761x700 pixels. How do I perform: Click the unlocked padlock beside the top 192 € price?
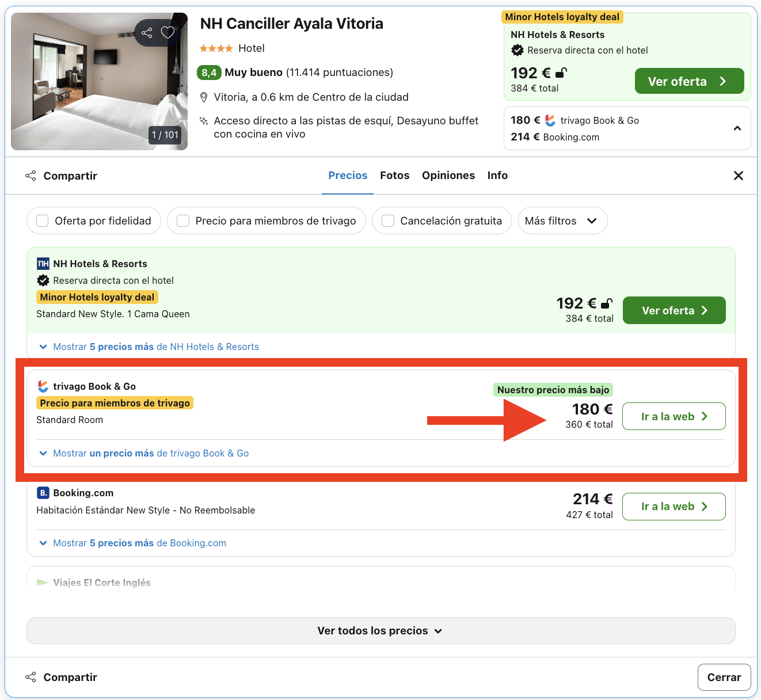tap(561, 73)
